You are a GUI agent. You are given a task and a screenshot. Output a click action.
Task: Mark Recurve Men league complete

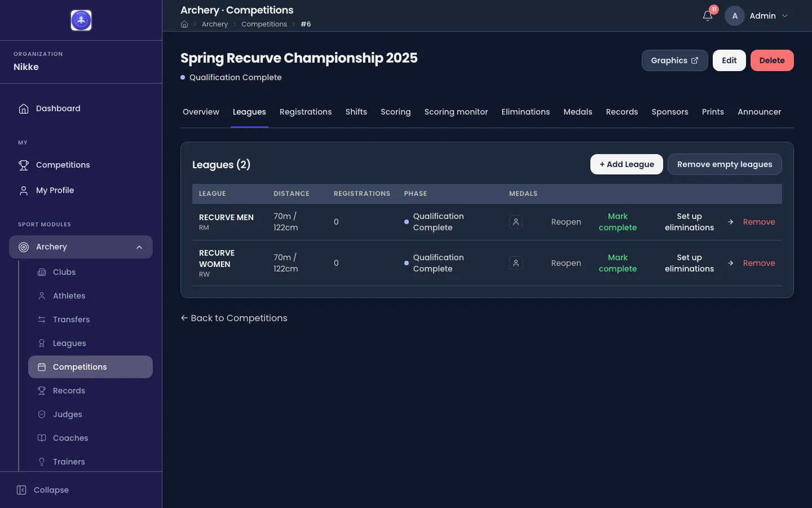click(617, 222)
